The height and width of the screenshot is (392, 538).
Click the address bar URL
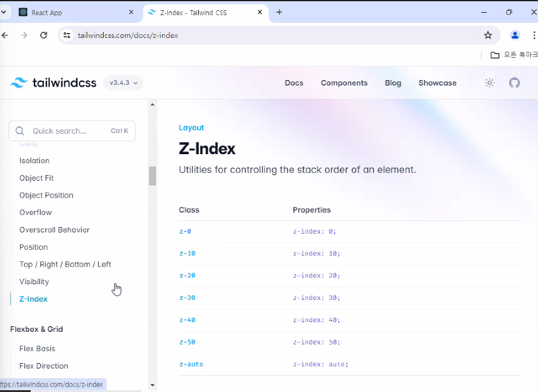128,36
